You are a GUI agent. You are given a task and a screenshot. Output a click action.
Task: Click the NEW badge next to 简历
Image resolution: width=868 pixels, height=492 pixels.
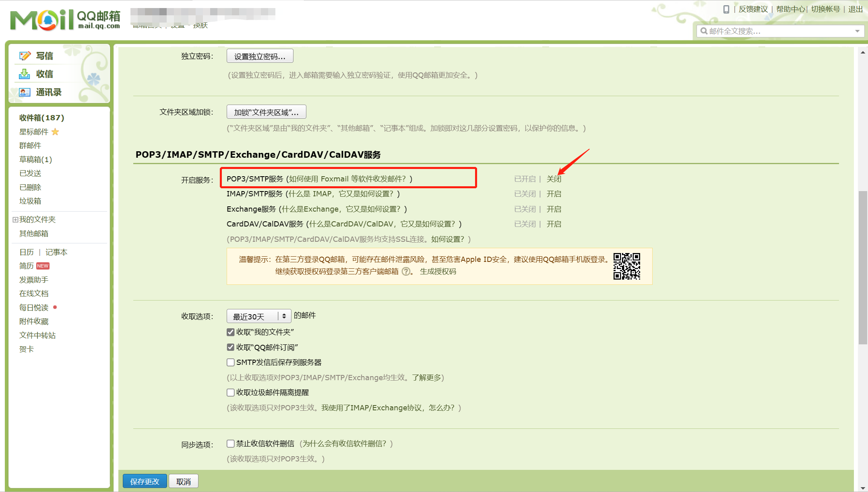click(x=43, y=266)
